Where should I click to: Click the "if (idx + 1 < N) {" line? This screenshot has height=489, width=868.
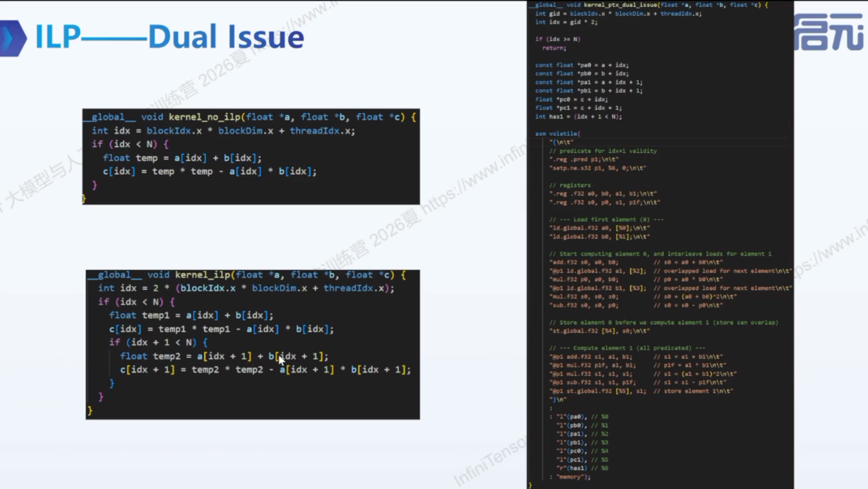click(x=158, y=342)
